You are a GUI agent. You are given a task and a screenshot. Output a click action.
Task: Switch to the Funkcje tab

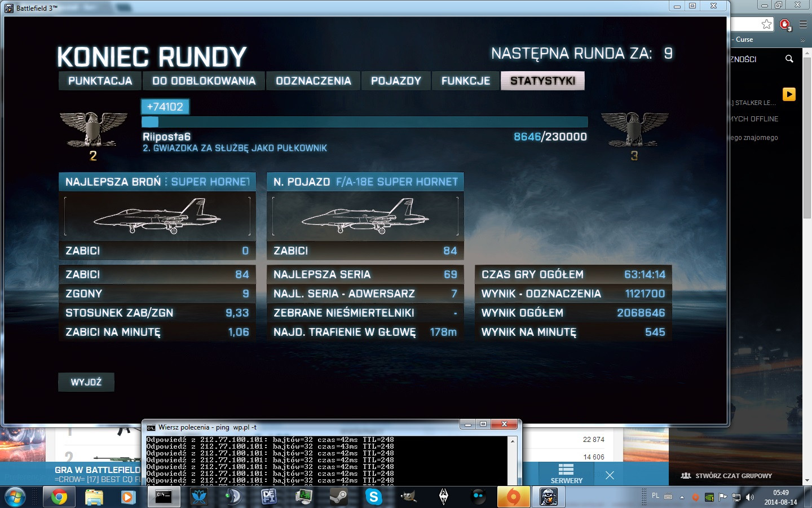[x=466, y=81]
